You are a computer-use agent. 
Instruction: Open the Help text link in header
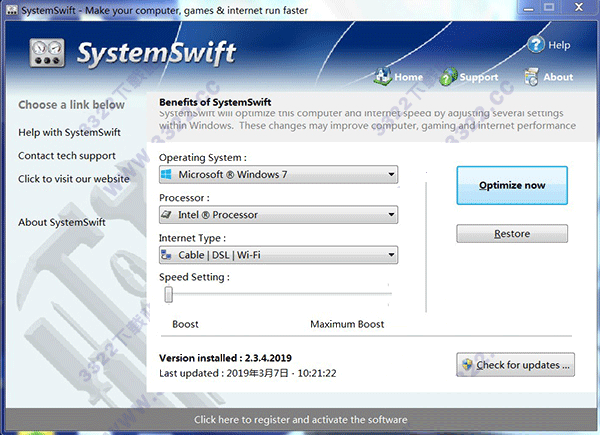[559, 45]
